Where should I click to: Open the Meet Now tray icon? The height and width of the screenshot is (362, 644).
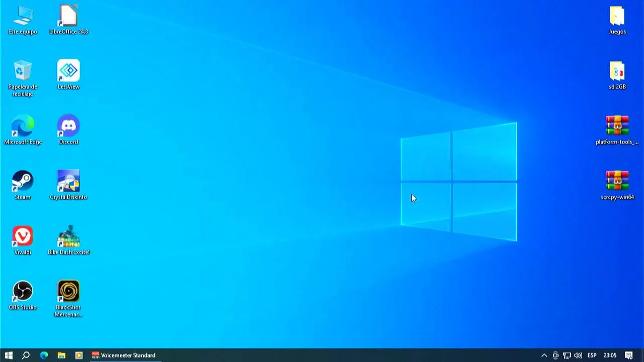[555, 355]
